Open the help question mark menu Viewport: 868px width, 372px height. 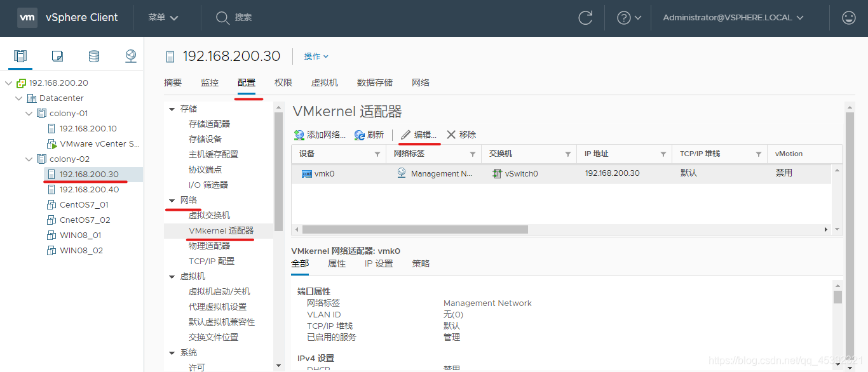point(629,18)
